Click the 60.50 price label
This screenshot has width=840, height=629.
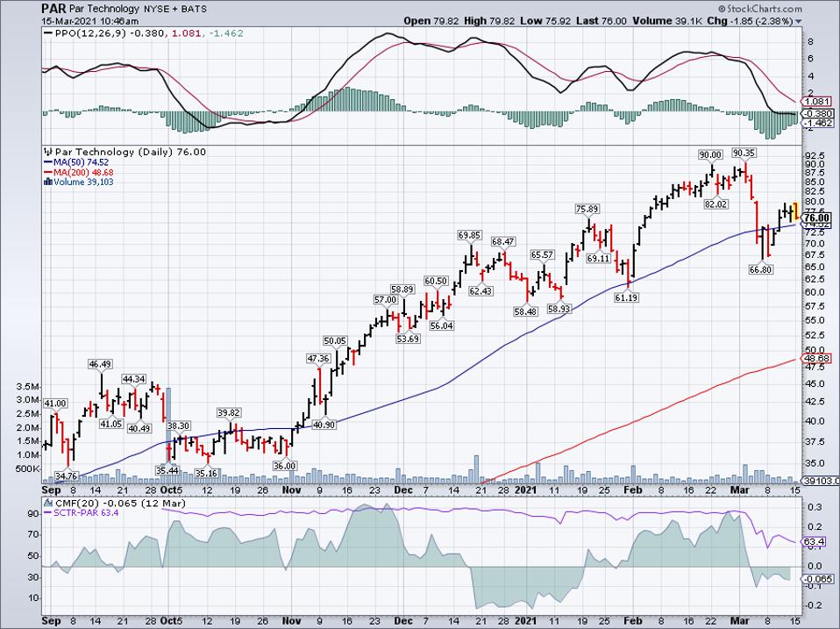tap(436, 281)
